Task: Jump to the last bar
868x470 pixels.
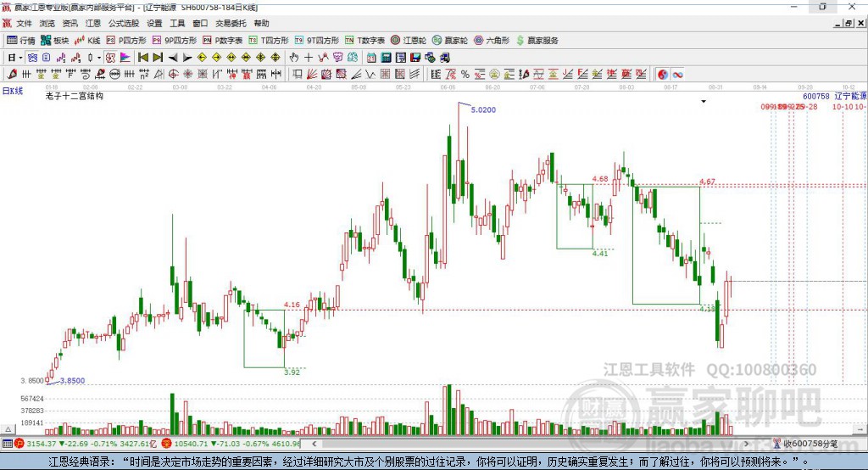Action: point(158,58)
